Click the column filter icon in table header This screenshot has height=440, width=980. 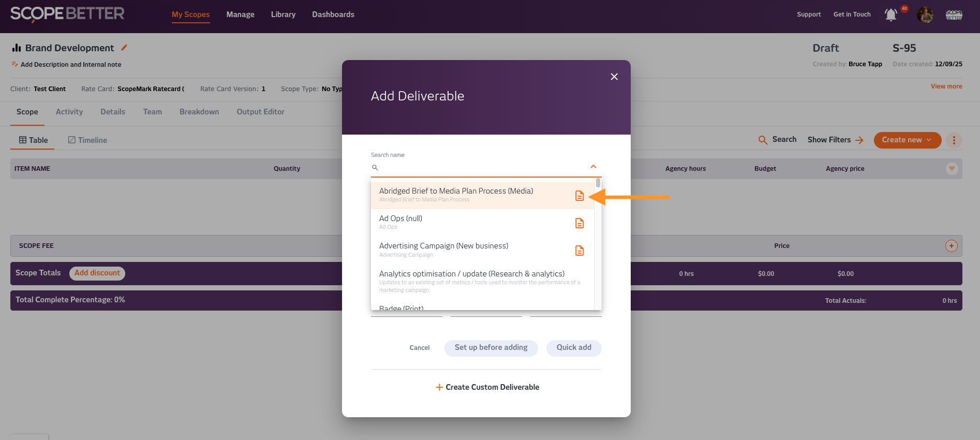point(952,169)
